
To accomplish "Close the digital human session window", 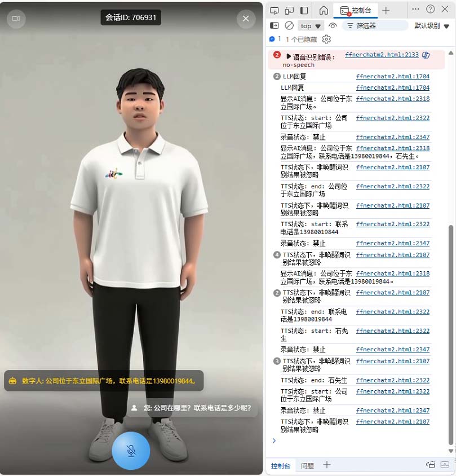I will [x=246, y=19].
